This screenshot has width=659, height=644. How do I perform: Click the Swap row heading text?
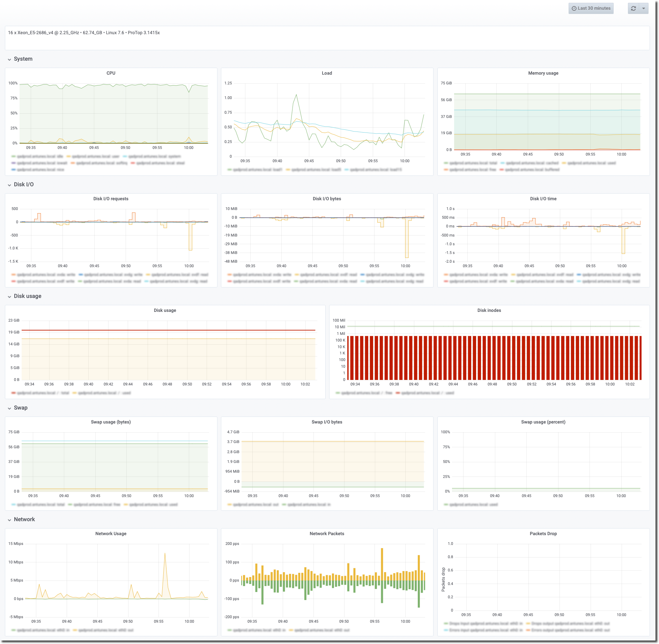(x=21, y=408)
